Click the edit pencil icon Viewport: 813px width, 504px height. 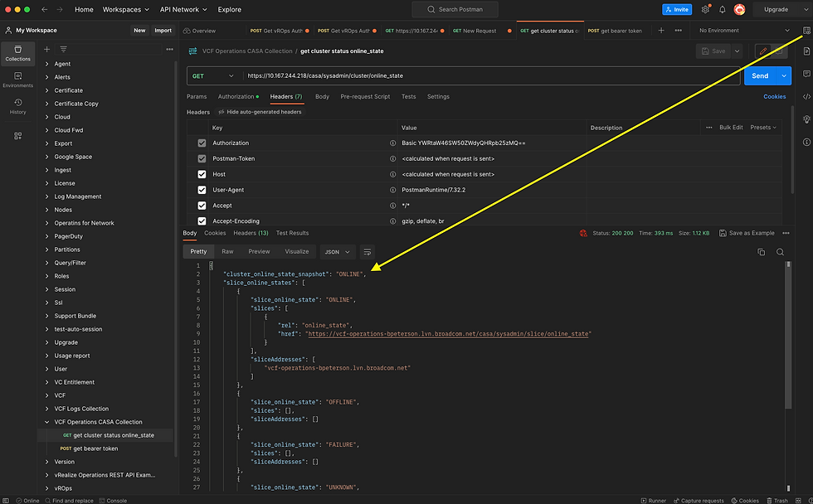coord(763,51)
